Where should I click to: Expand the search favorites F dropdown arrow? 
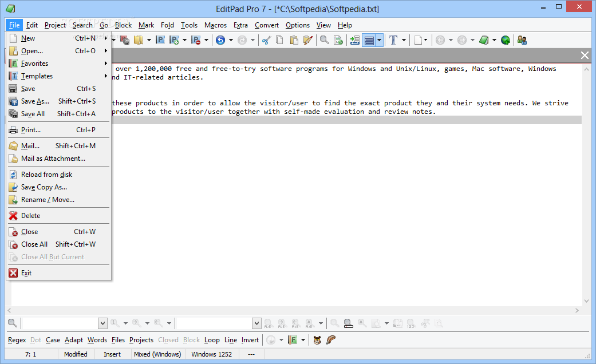click(303, 340)
